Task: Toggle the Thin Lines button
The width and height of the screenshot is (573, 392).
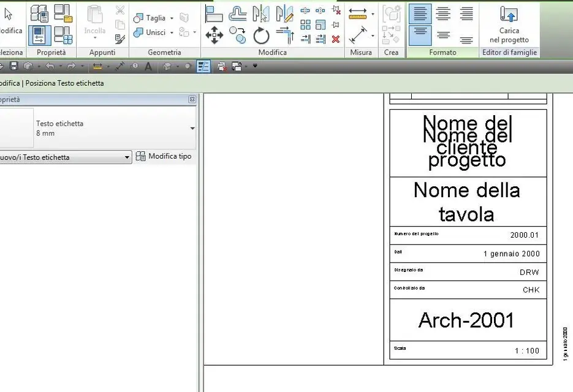Action: [x=203, y=66]
